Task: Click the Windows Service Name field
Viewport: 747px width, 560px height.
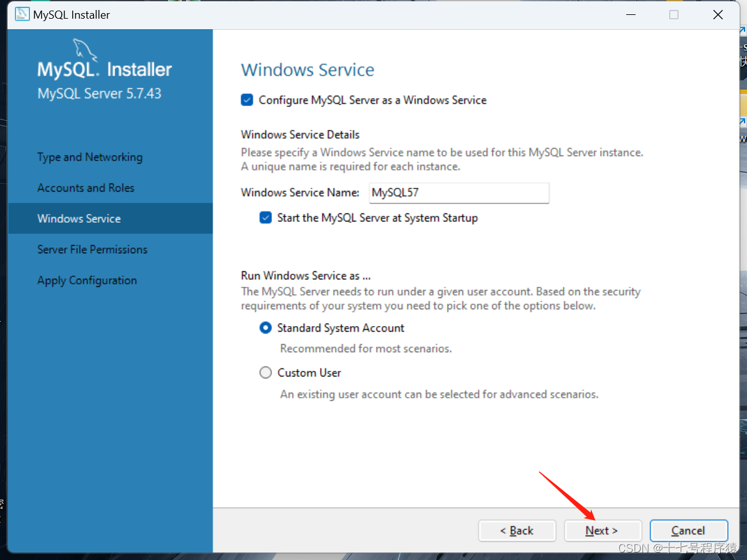Action: (x=459, y=193)
